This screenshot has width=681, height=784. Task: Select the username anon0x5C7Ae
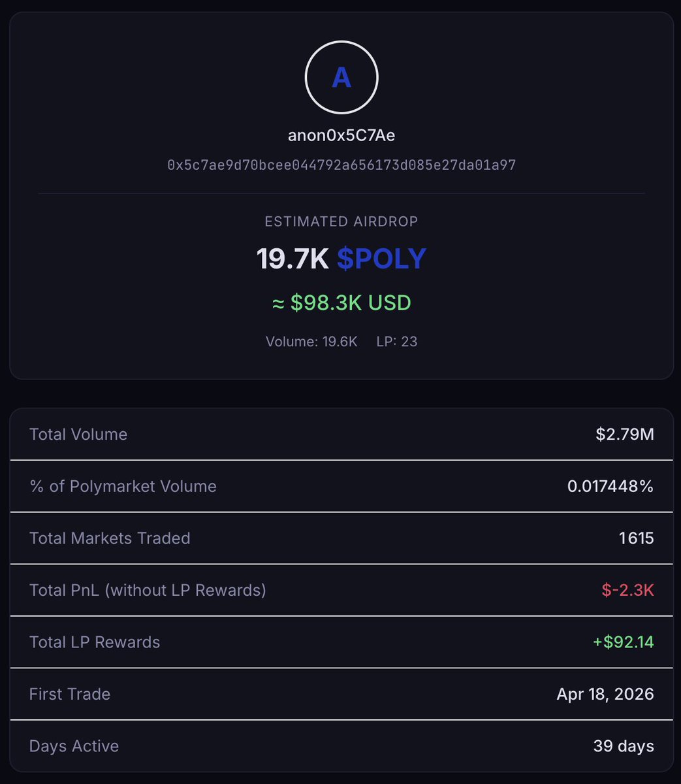pyautogui.click(x=341, y=135)
